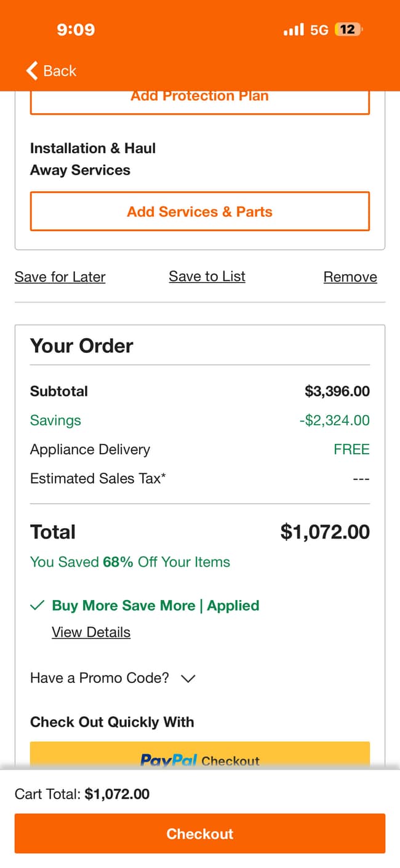
Task: Tap the battery level indicator
Action: point(348,30)
